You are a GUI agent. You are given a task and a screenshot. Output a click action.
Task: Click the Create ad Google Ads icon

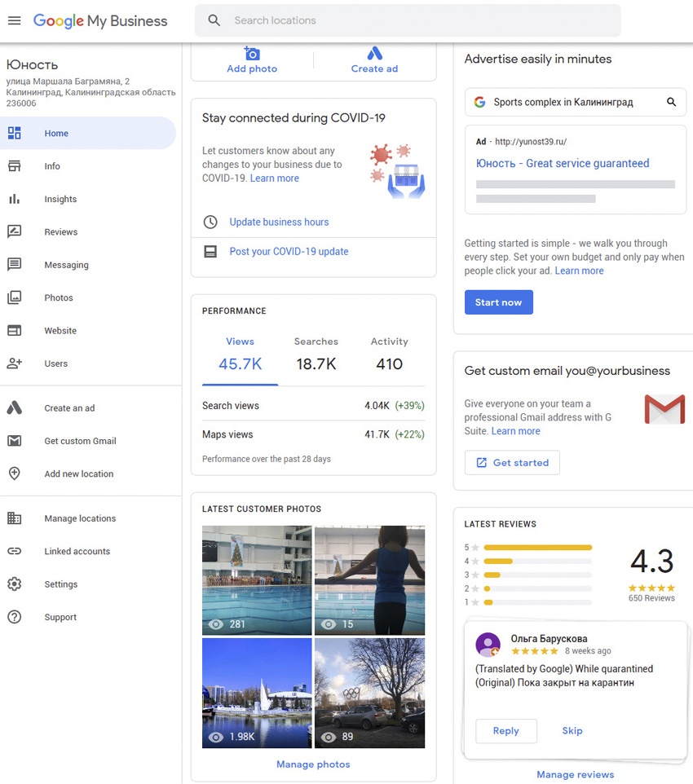(374, 53)
